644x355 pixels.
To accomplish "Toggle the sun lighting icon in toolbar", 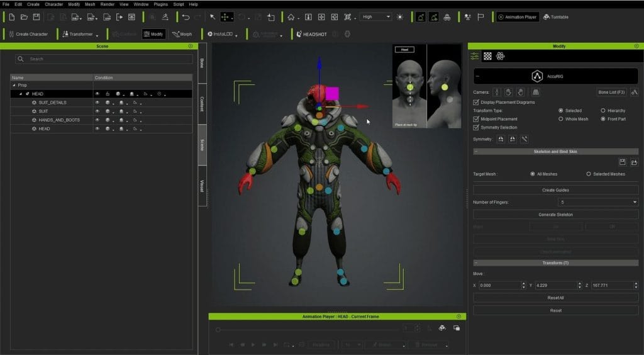I will pos(399,17).
